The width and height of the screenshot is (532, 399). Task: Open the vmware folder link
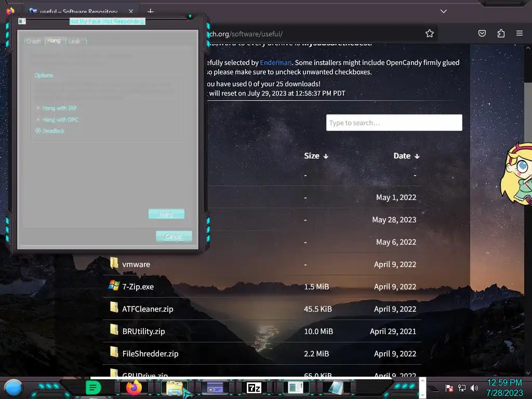click(136, 264)
